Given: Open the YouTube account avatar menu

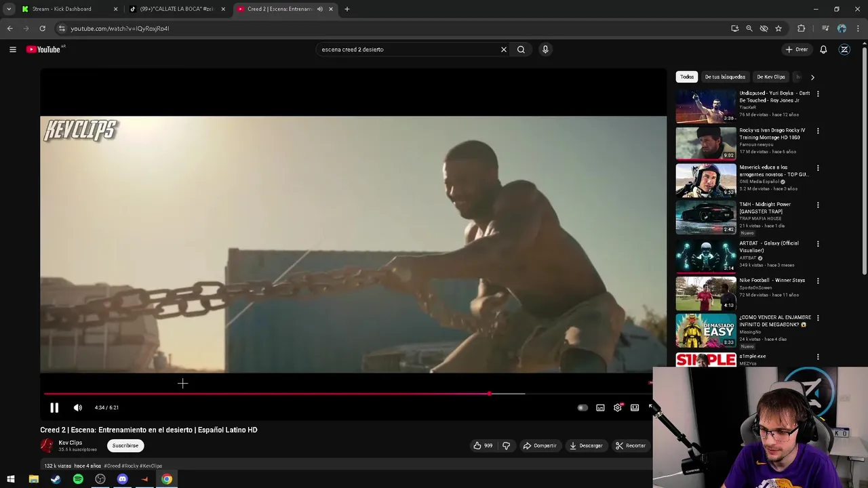Looking at the screenshot, I should tap(844, 49).
